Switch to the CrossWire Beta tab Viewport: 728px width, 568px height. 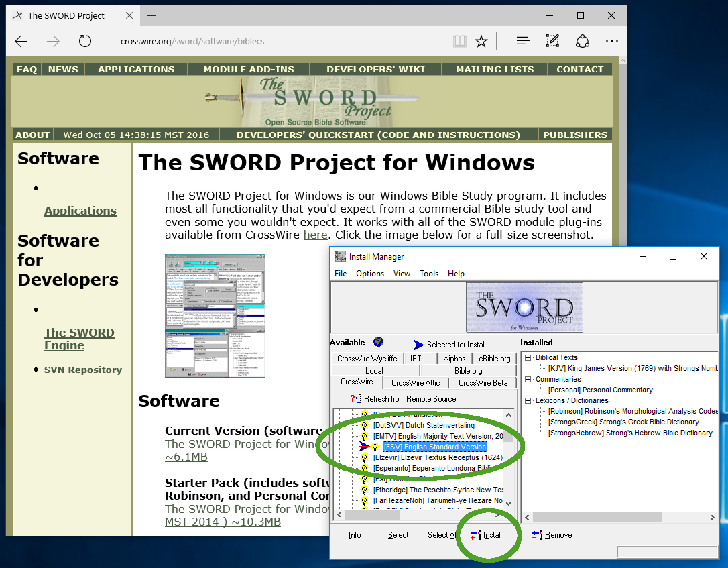483,383
